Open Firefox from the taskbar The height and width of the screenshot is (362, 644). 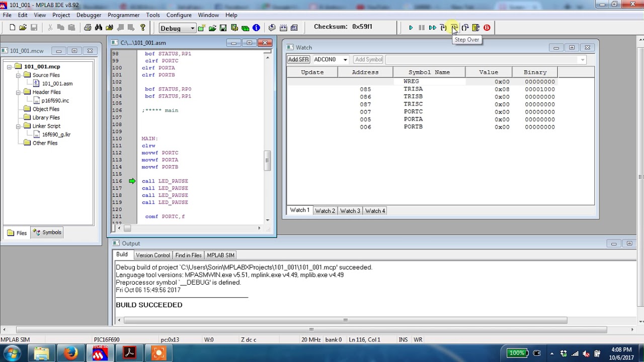coord(70,353)
